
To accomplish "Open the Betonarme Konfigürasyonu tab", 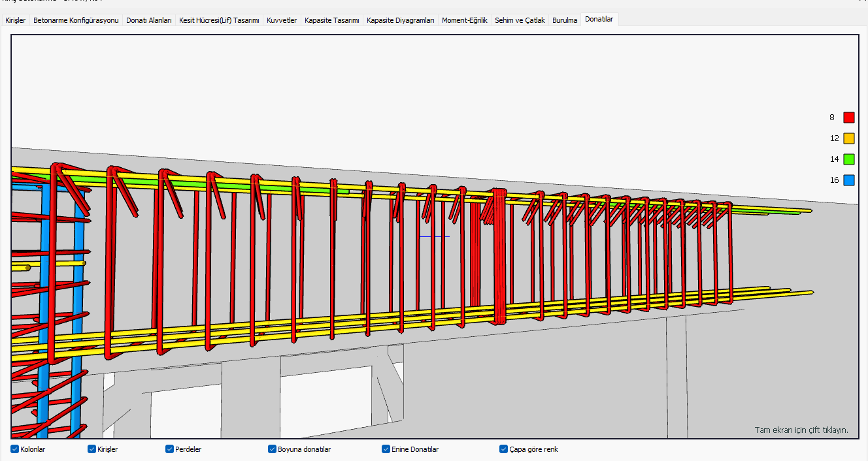I will coord(76,20).
